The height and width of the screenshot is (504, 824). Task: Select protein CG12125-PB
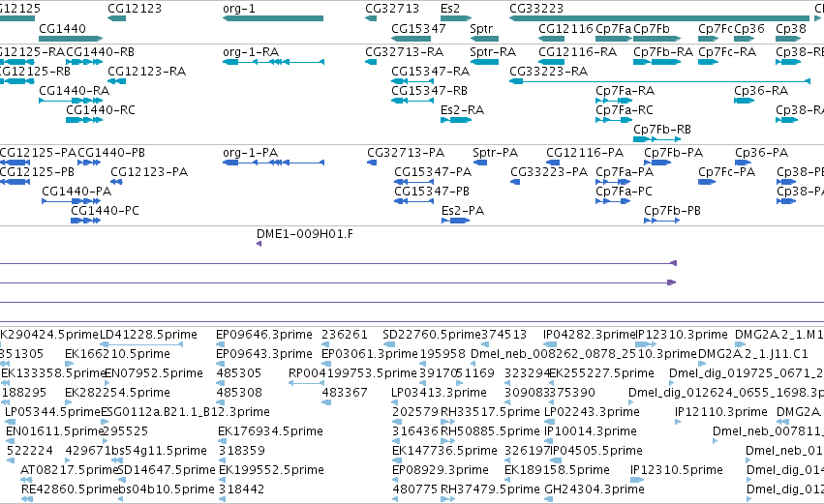tap(37, 171)
